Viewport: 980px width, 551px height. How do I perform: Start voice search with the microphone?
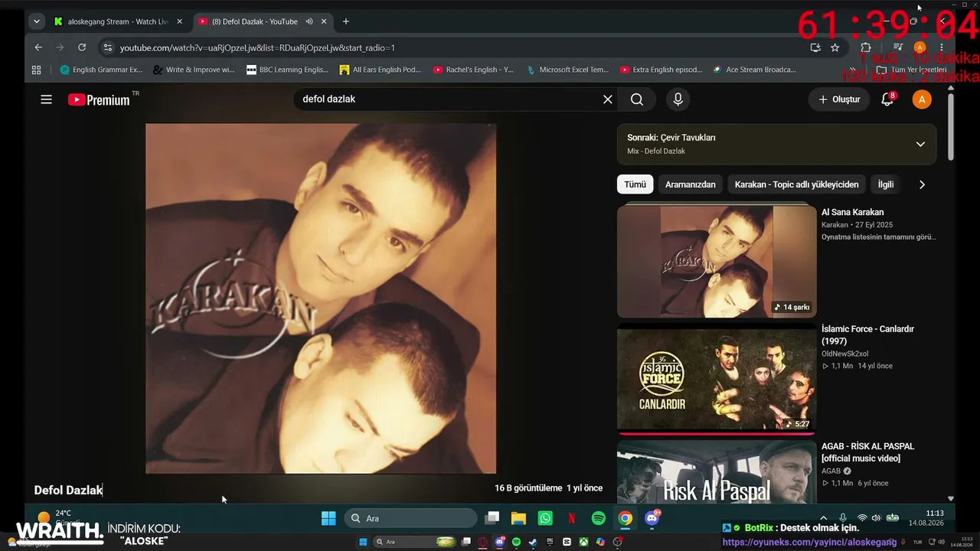(x=678, y=99)
